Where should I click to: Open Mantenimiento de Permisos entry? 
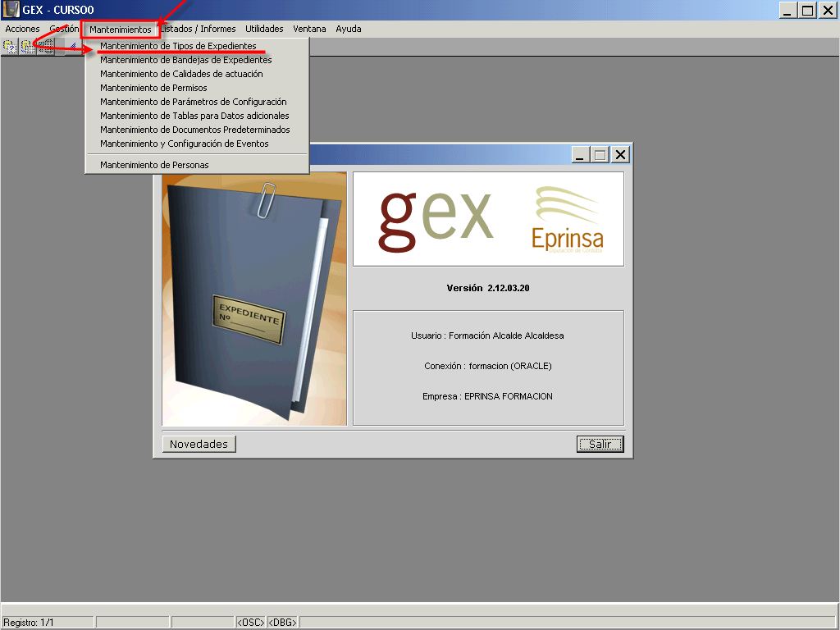point(153,88)
